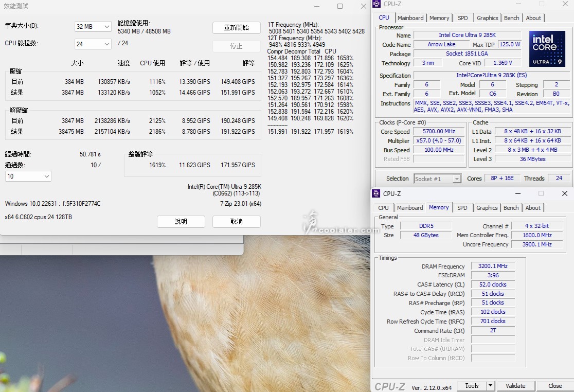Click the Specification field ending in (ES)
The height and width of the screenshot is (392, 574).
coord(491,75)
